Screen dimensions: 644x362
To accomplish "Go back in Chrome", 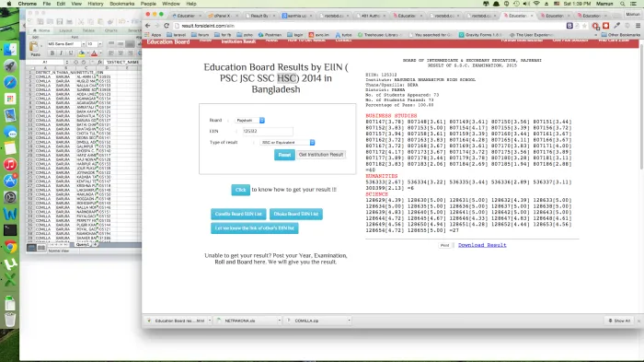I will pos(148,26).
